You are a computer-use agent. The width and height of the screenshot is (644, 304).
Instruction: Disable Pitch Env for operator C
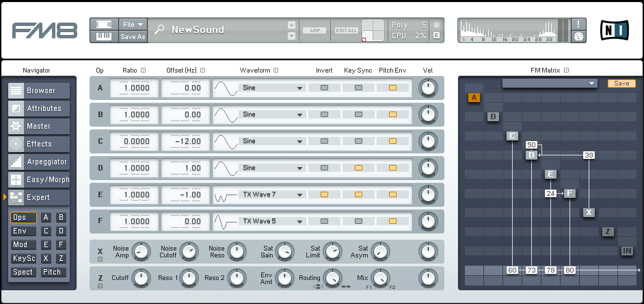pyautogui.click(x=392, y=141)
